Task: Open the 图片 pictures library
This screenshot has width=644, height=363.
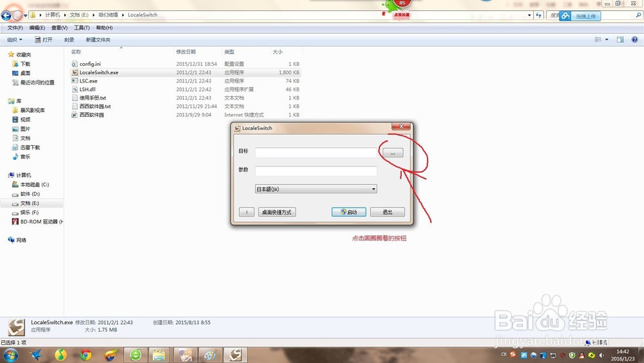Action: [x=25, y=129]
